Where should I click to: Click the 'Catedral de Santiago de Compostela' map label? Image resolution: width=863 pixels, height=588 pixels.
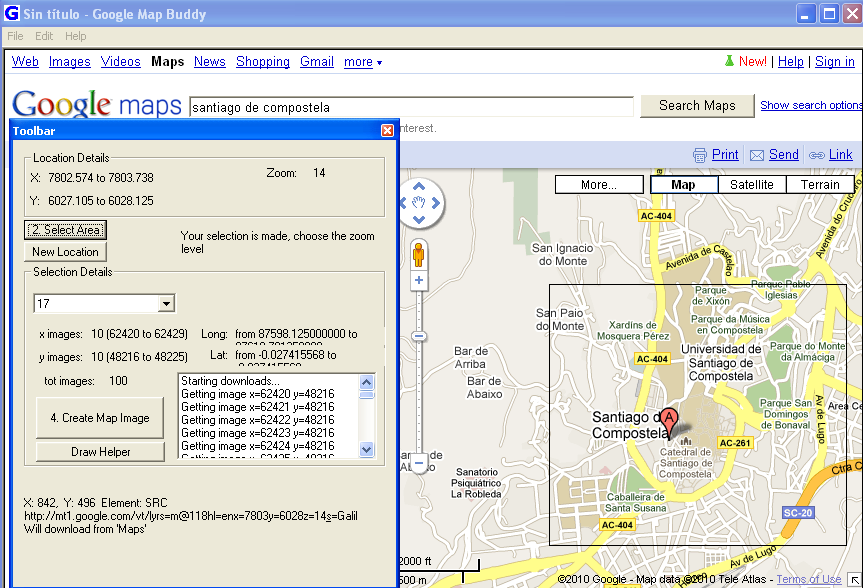coord(686,463)
